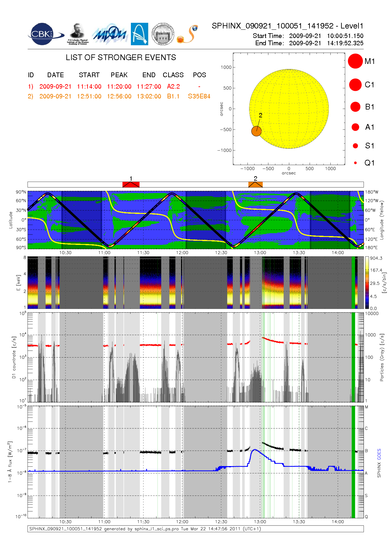
Task: Click the CBK PAN logo
Action: coord(46,34)
